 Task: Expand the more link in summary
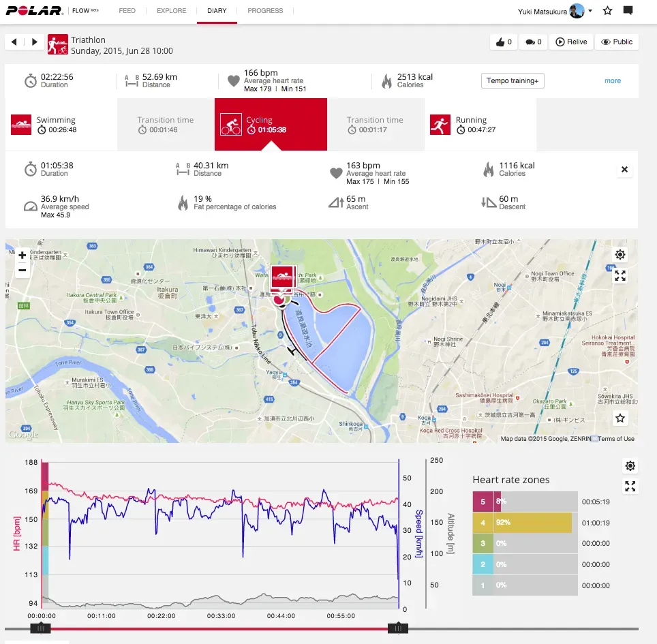click(613, 80)
